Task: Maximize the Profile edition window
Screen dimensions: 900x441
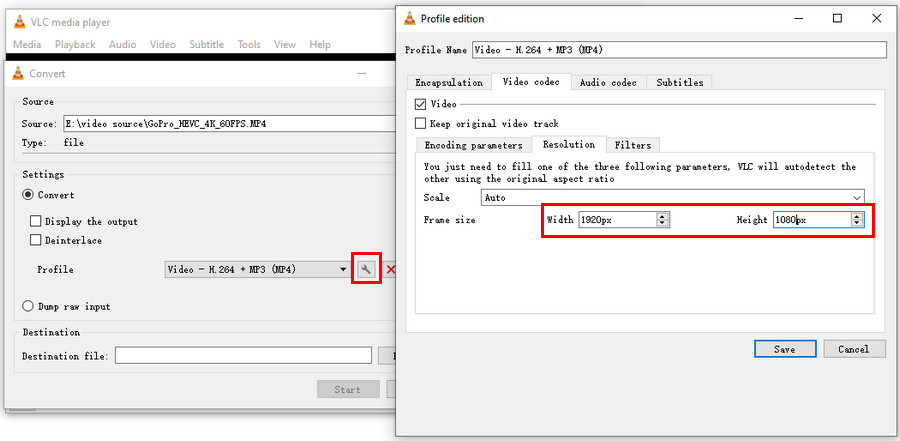Action: (837, 18)
